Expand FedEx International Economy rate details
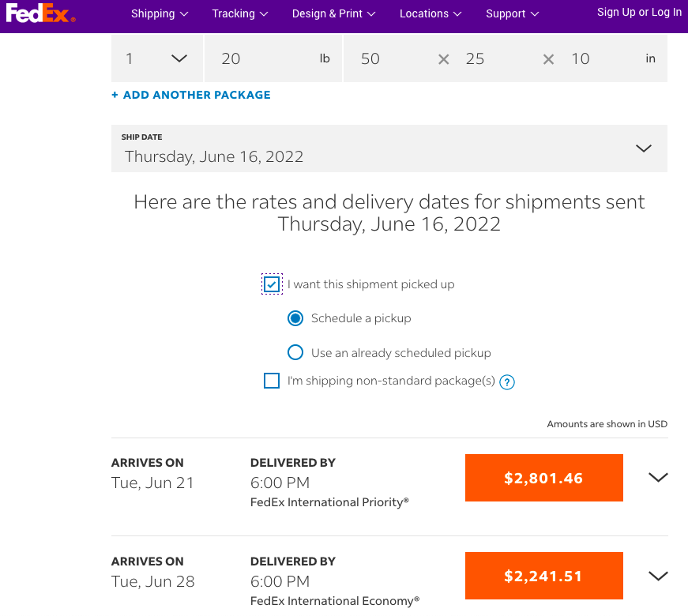Screen dimensions: 688x616 pyautogui.click(x=658, y=576)
